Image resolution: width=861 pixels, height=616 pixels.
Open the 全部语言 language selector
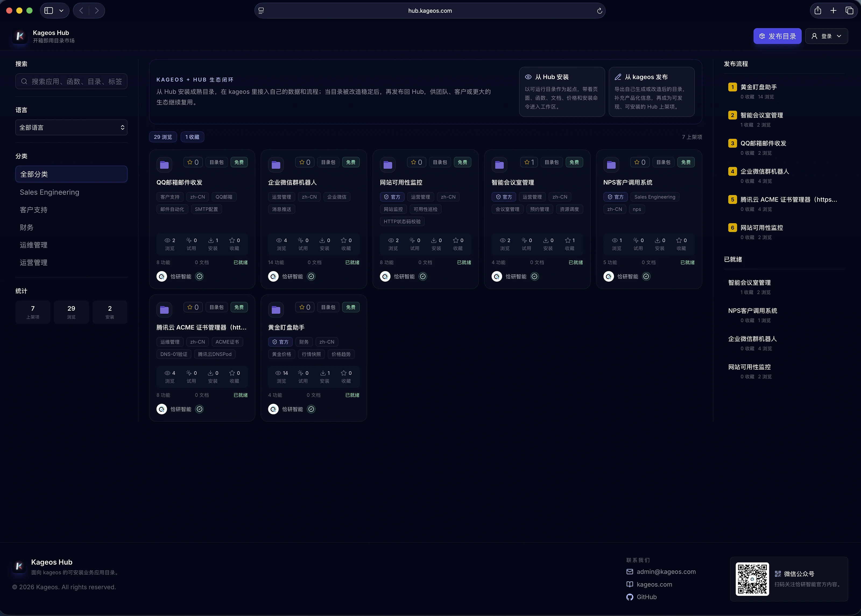71,128
